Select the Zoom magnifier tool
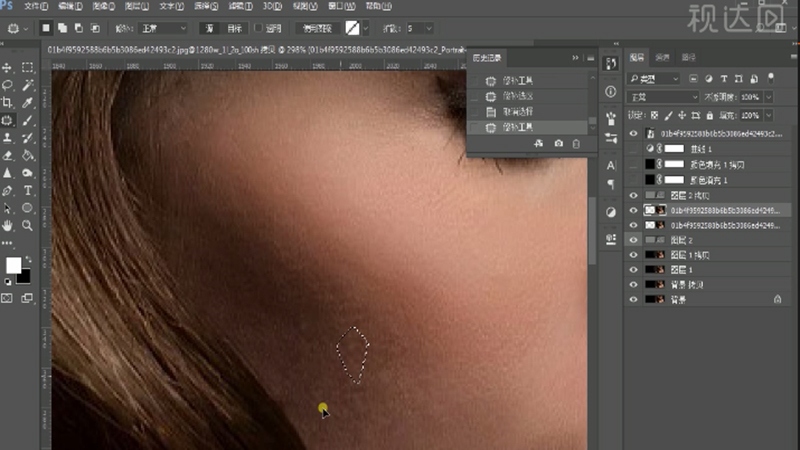Screen dimensions: 800x450 tap(28, 226)
